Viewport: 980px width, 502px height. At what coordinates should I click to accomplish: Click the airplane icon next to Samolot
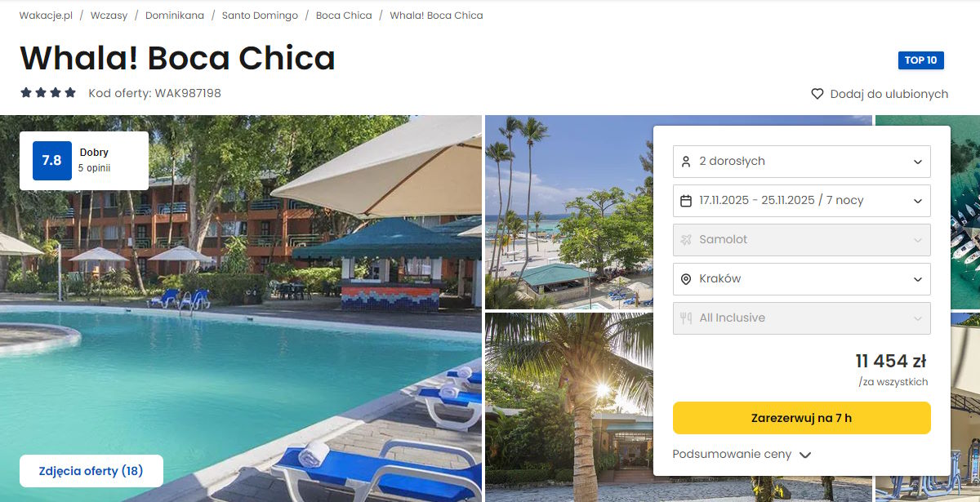[x=686, y=240]
